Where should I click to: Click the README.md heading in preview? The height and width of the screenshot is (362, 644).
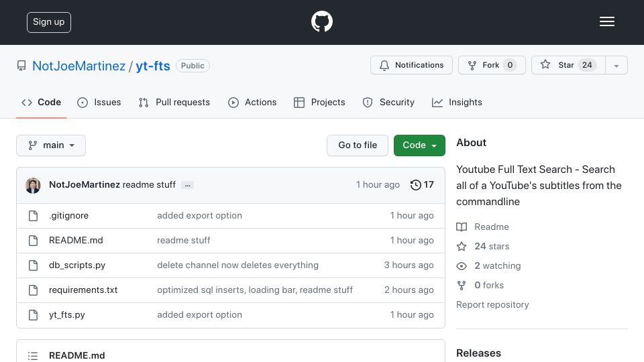coord(76,355)
